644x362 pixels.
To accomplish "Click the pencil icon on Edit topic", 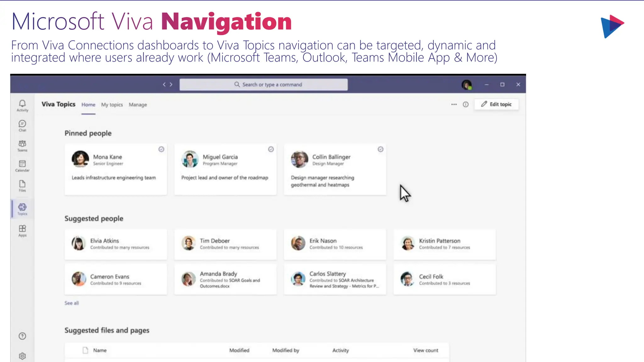I will click(x=484, y=104).
